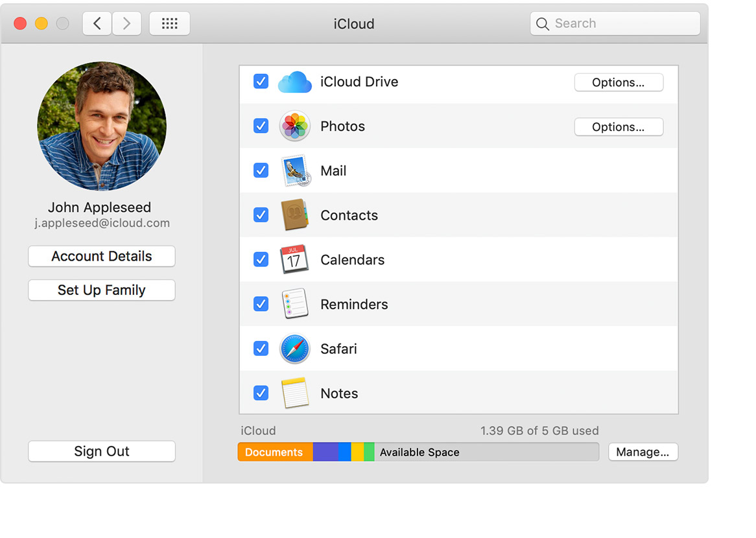The width and height of the screenshot is (756, 538).
Task: Click the Calendars icon showing 17
Action: [x=294, y=260]
